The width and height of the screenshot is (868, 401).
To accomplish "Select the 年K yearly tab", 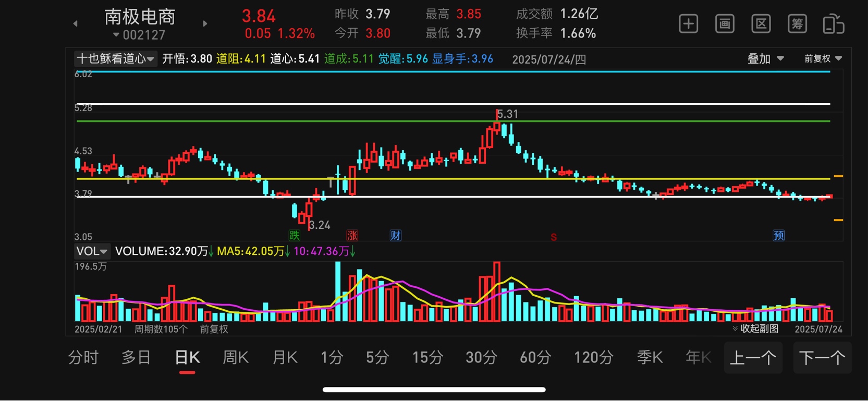I will click(x=699, y=358).
